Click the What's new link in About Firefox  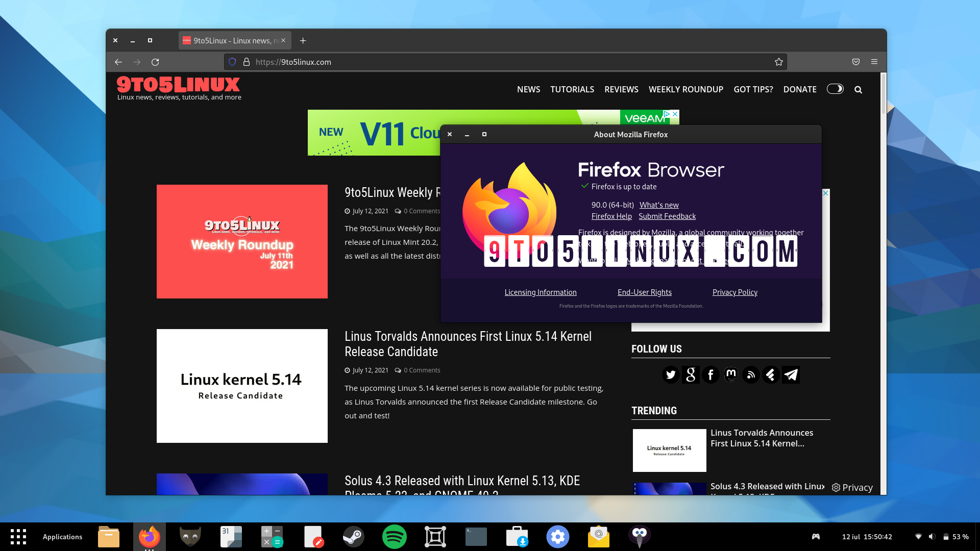(659, 205)
